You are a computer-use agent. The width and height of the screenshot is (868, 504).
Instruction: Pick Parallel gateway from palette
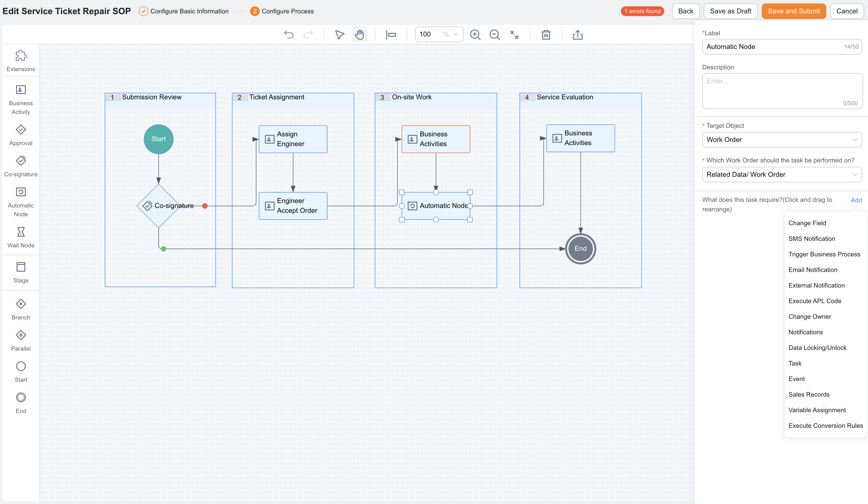point(21,340)
